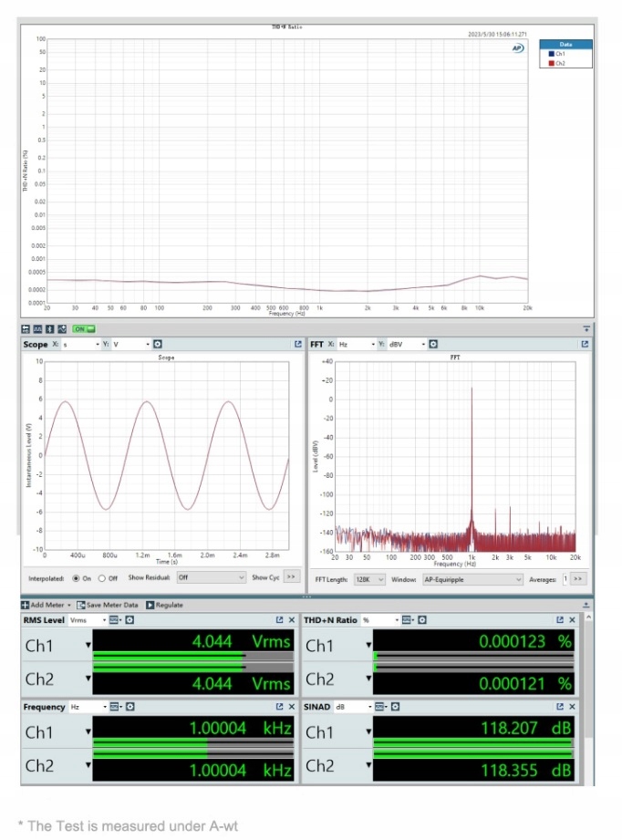The height and width of the screenshot is (840, 622).
Task: Open FFT Y-axis dBV unit dropdown
Action: point(407,344)
